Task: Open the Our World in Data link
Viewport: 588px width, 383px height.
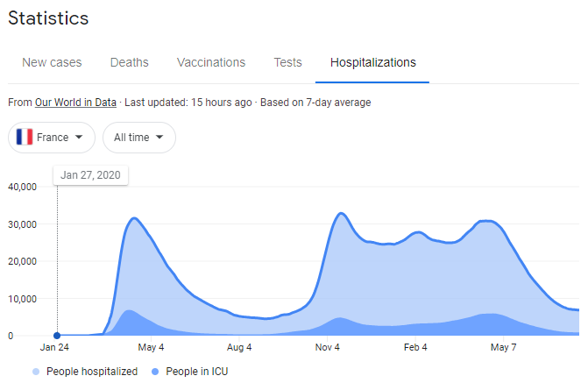Action: coord(75,103)
